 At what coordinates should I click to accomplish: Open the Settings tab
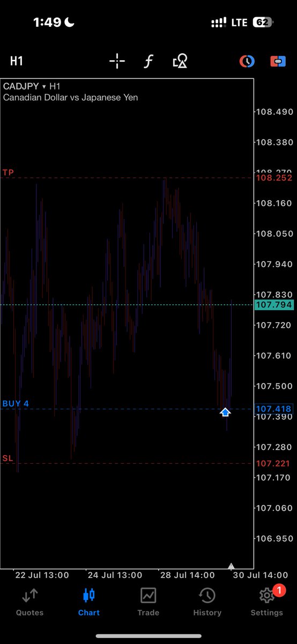click(x=266, y=602)
